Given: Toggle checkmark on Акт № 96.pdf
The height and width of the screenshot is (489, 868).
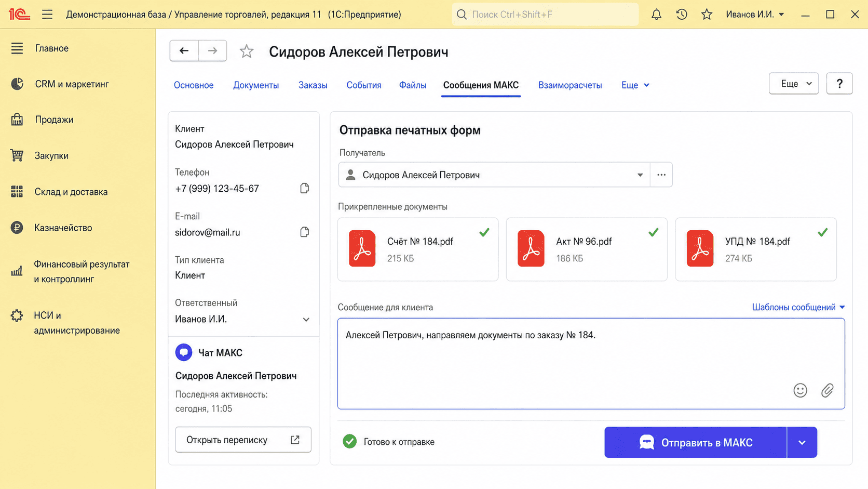Looking at the screenshot, I should [654, 232].
